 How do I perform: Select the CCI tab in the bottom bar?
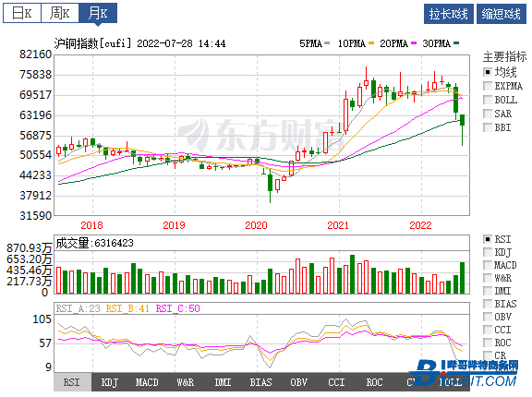(336, 382)
